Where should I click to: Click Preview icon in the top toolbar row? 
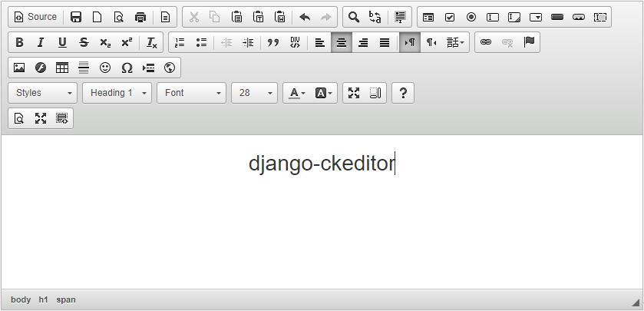click(x=119, y=17)
